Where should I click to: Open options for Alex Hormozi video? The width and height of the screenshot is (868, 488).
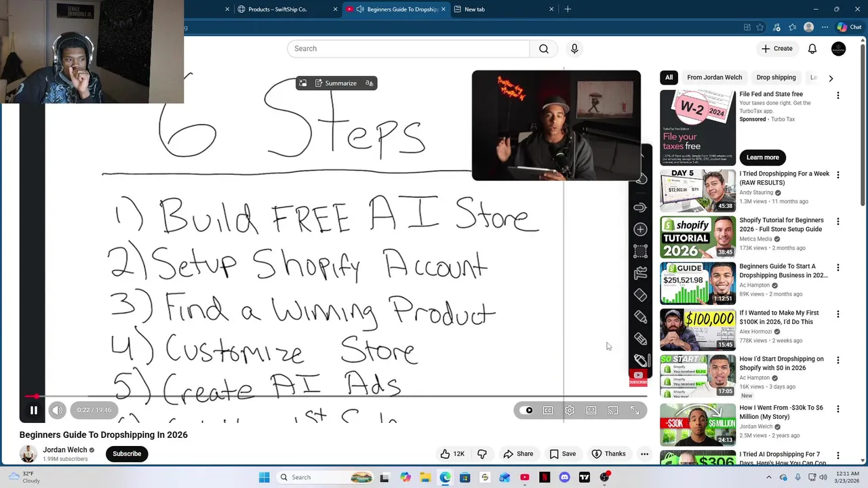(x=838, y=314)
